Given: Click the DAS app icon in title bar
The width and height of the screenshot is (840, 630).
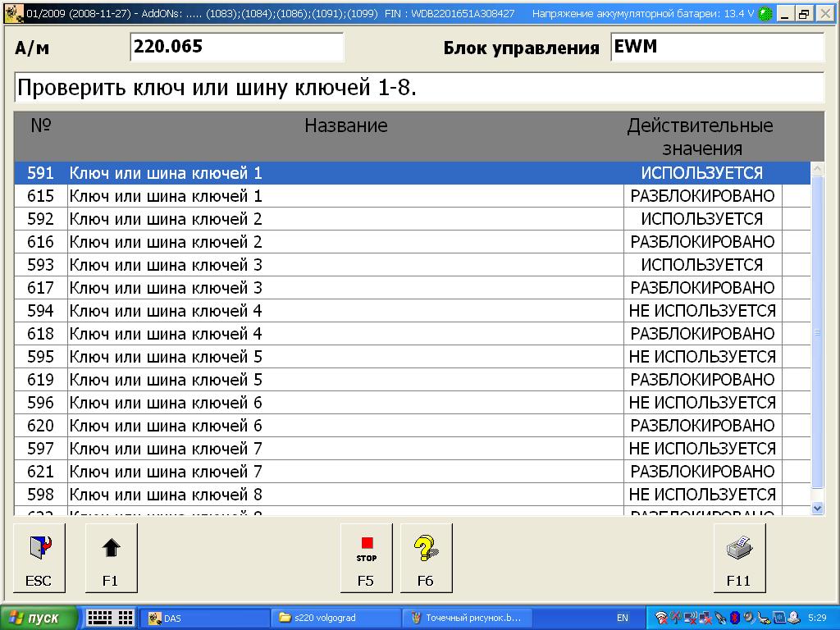Looking at the screenshot, I should click(15, 13).
